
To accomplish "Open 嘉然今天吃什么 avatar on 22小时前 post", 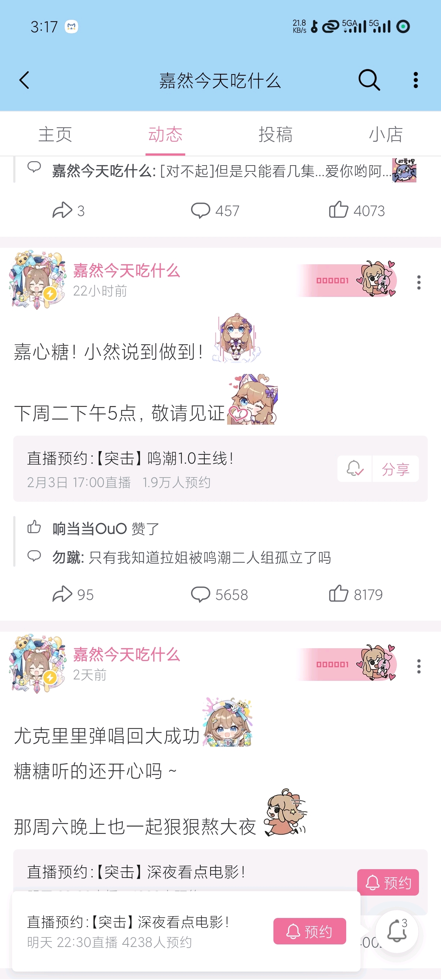I will [x=37, y=280].
